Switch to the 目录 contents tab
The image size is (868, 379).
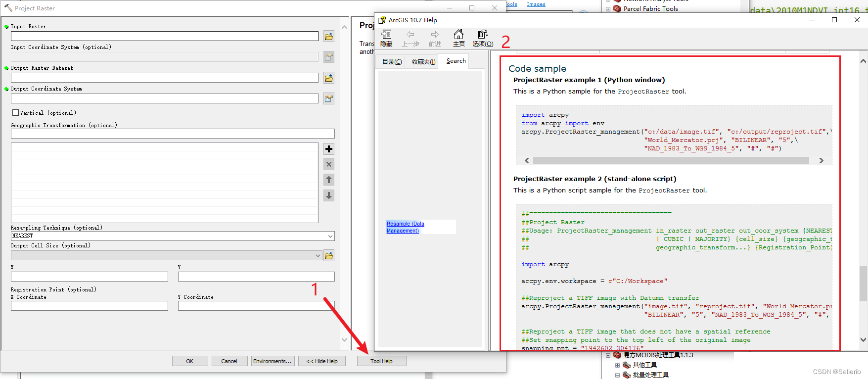tap(392, 61)
